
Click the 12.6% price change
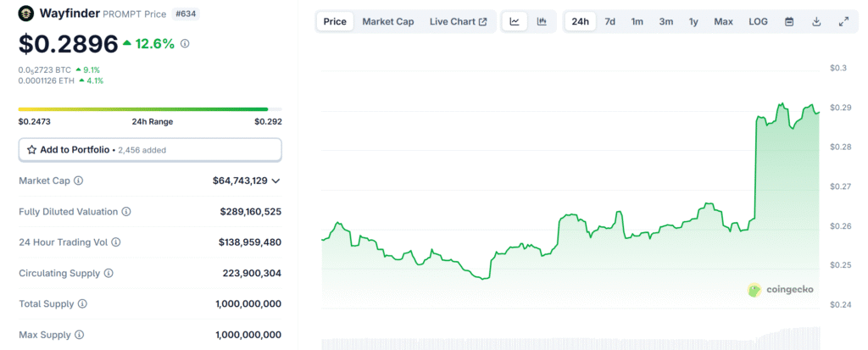[x=148, y=44]
